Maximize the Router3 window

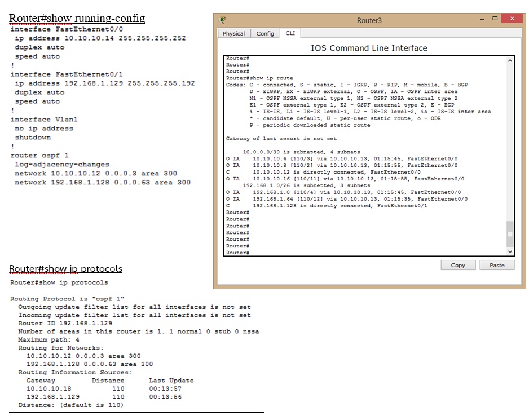[x=495, y=19]
